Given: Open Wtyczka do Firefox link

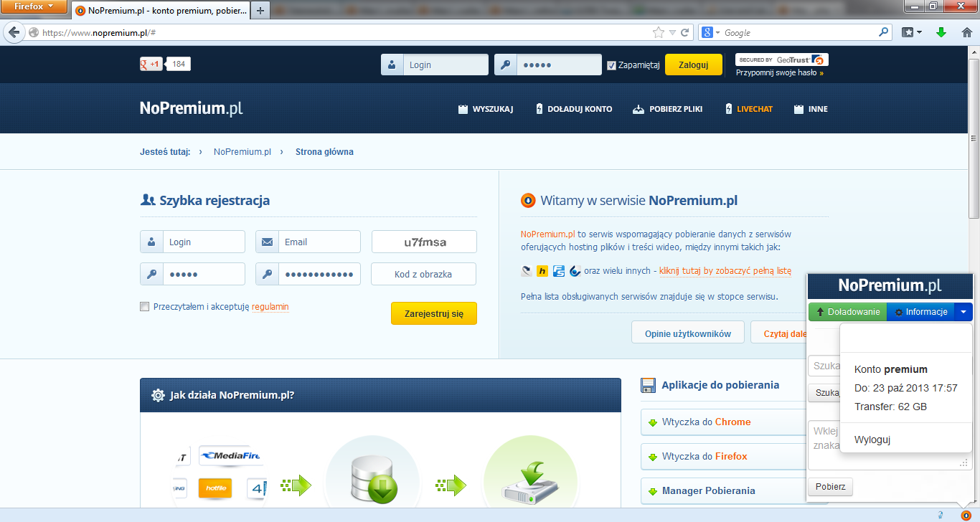Looking at the screenshot, I should [x=725, y=456].
